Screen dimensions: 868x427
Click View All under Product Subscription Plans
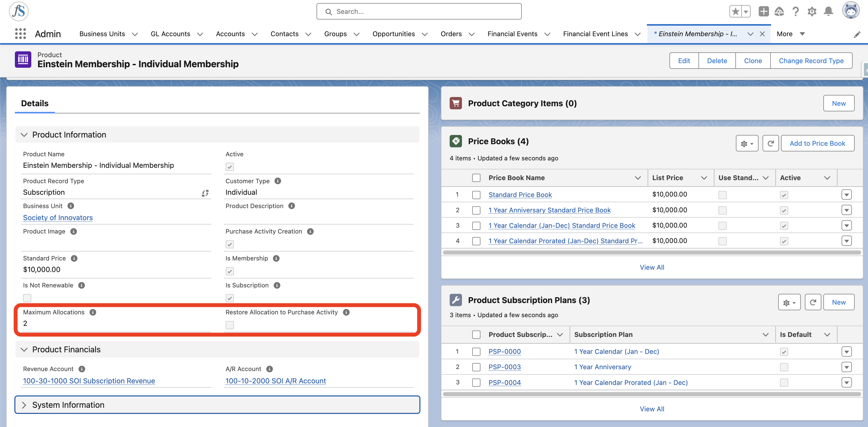pos(652,409)
